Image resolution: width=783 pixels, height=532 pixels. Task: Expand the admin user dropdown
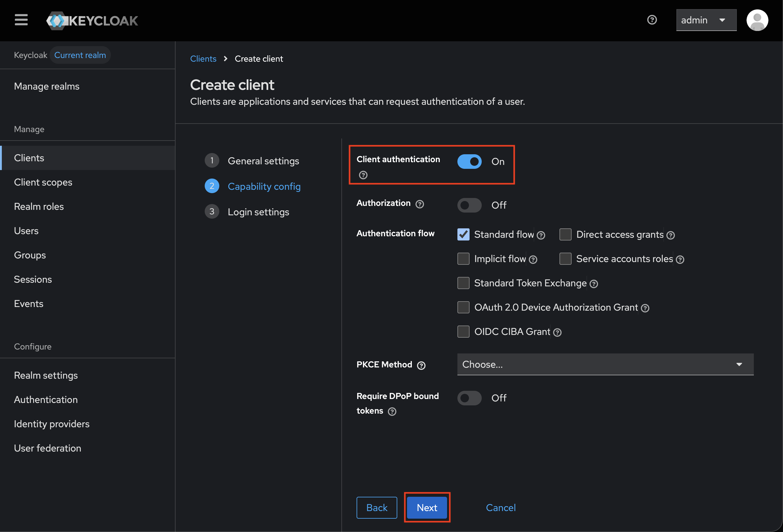click(x=706, y=20)
